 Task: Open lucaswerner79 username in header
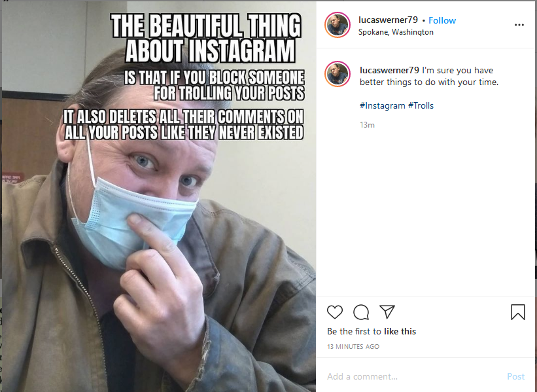click(x=388, y=20)
